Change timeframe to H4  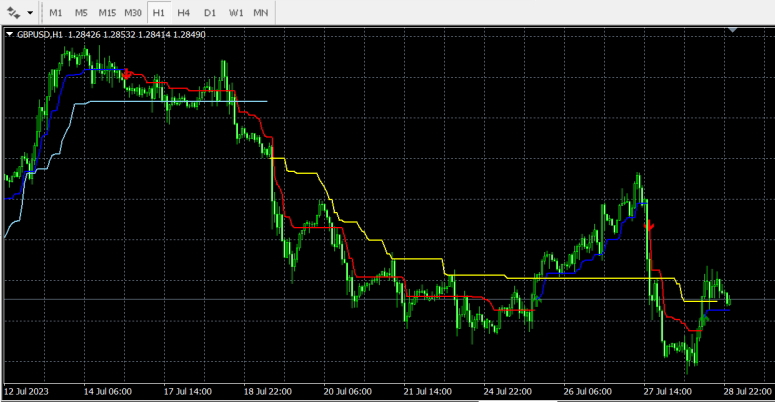coord(184,13)
